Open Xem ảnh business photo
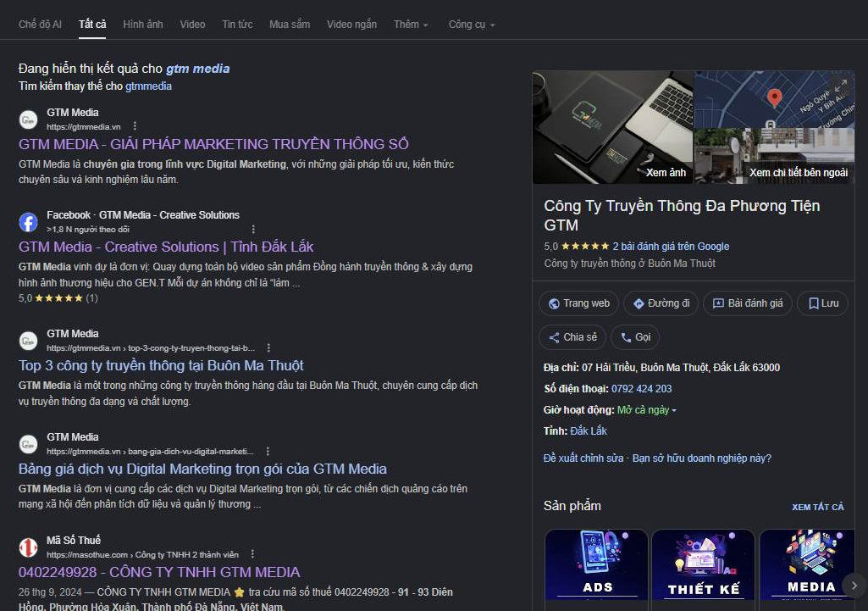The height and width of the screenshot is (611, 868). tap(612, 127)
